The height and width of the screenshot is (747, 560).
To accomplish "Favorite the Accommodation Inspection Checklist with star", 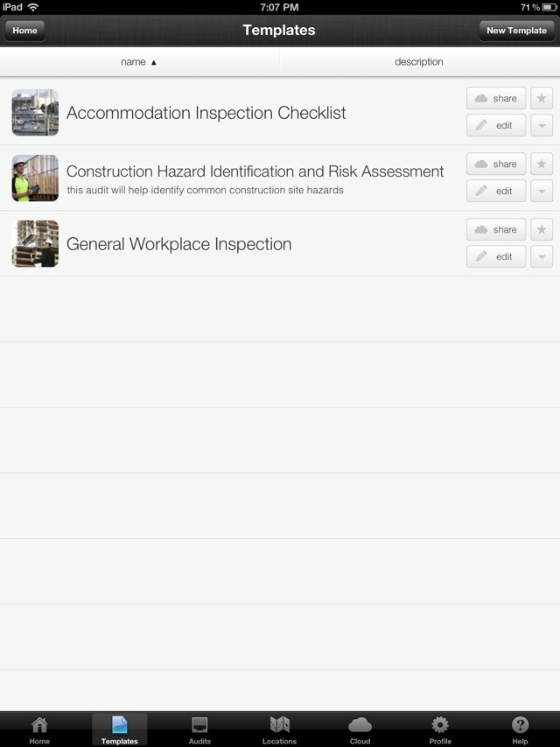I will (542, 98).
